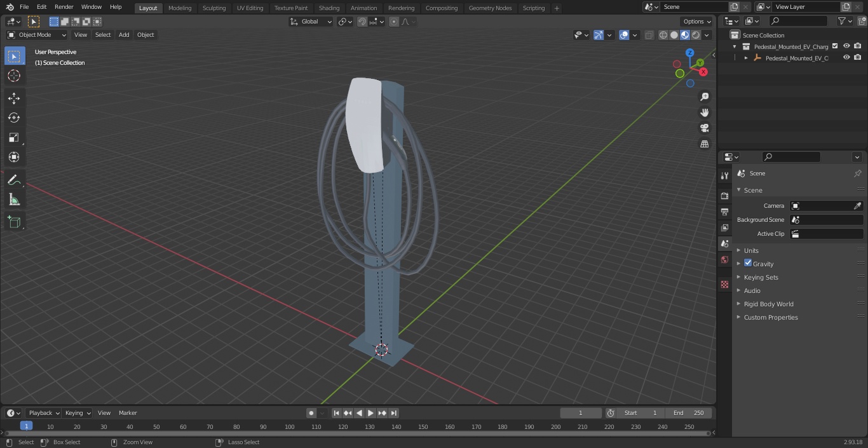Open the Texture properties tab

[724, 285]
